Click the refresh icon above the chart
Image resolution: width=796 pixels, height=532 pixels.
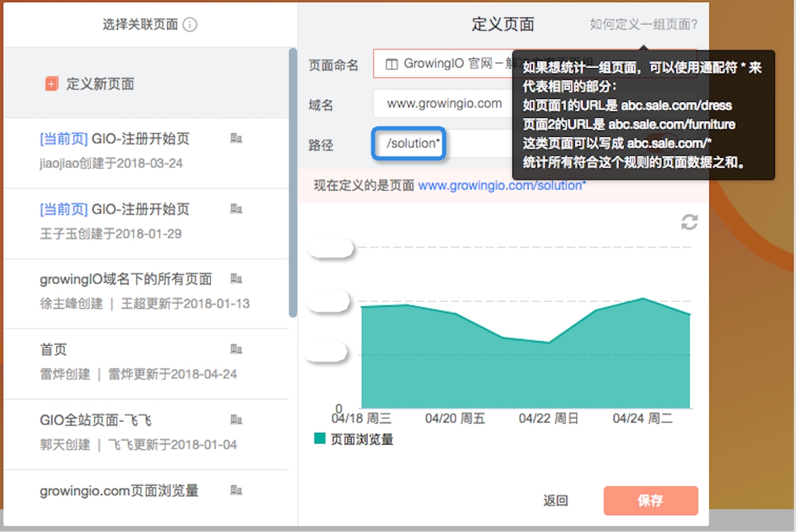(689, 222)
